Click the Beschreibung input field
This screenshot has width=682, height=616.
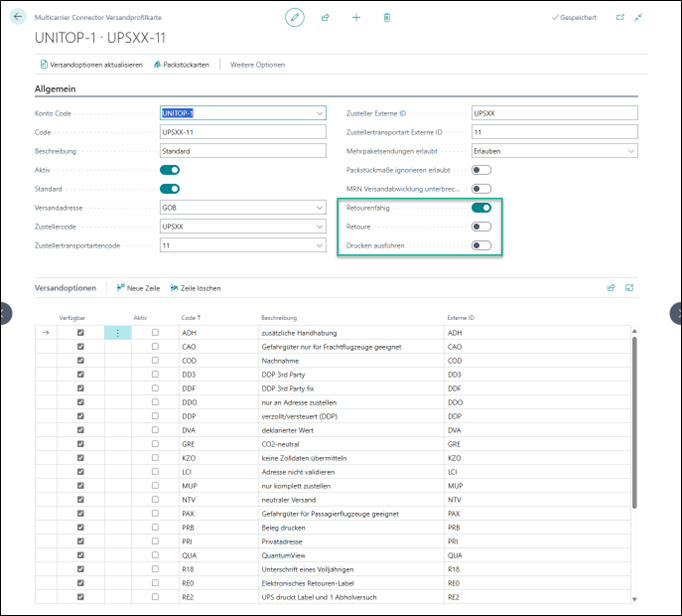(x=243, y=151)
